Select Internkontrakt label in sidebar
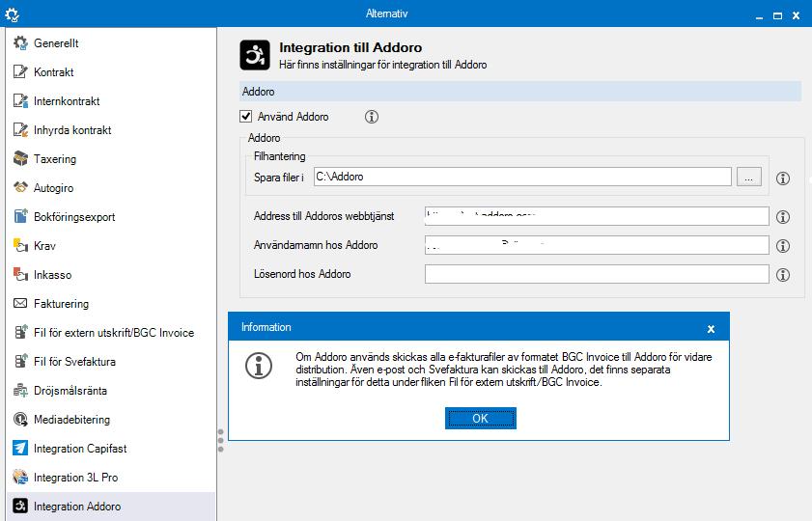Image resolution: width=812 pixels, height=521 pixels. (x=67, y=101)
